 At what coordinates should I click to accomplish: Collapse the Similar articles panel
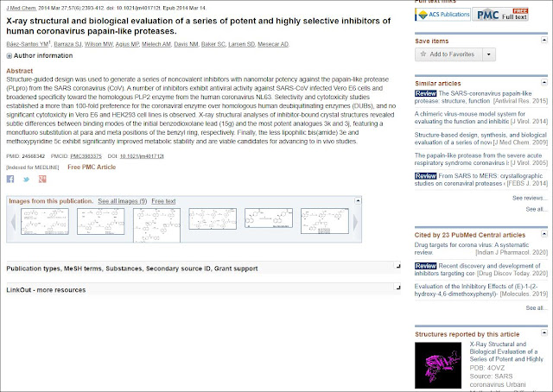point(544,83)
